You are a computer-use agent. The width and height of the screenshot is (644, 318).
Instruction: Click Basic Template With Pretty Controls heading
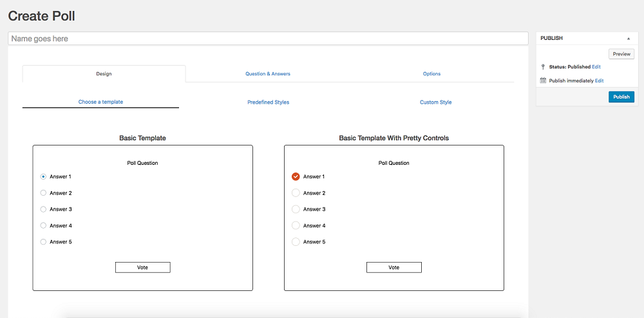click(394, 138)
